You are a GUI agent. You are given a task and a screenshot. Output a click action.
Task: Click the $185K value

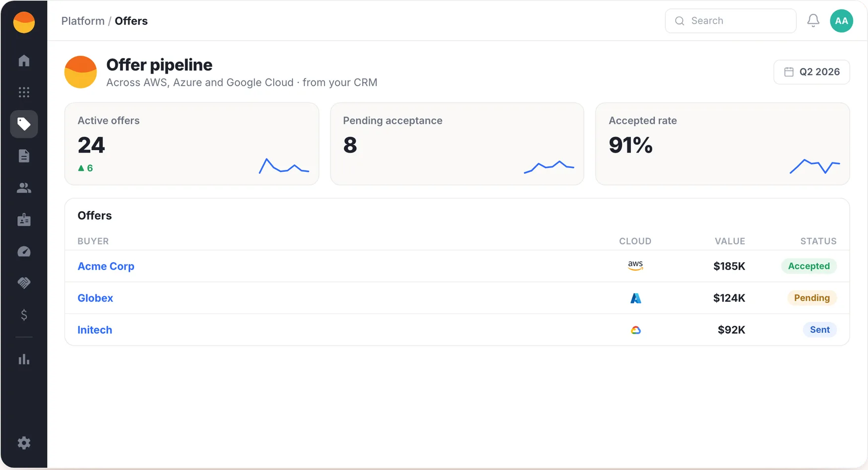point(729,266)
